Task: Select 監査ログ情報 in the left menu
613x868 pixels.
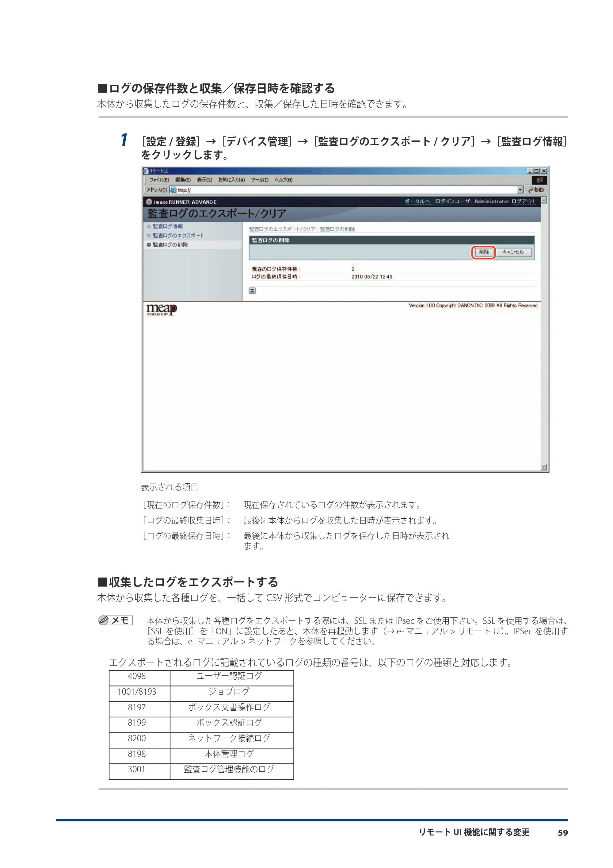Action: coord(168,226)
